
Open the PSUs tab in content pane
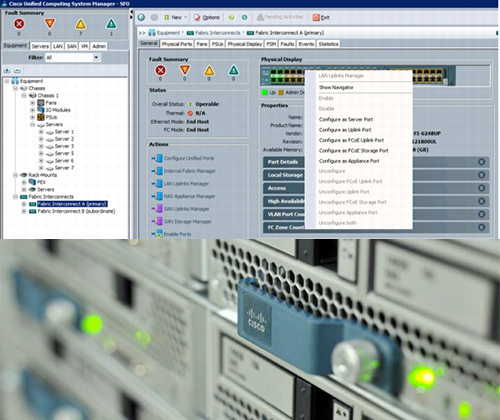(217, 44)
